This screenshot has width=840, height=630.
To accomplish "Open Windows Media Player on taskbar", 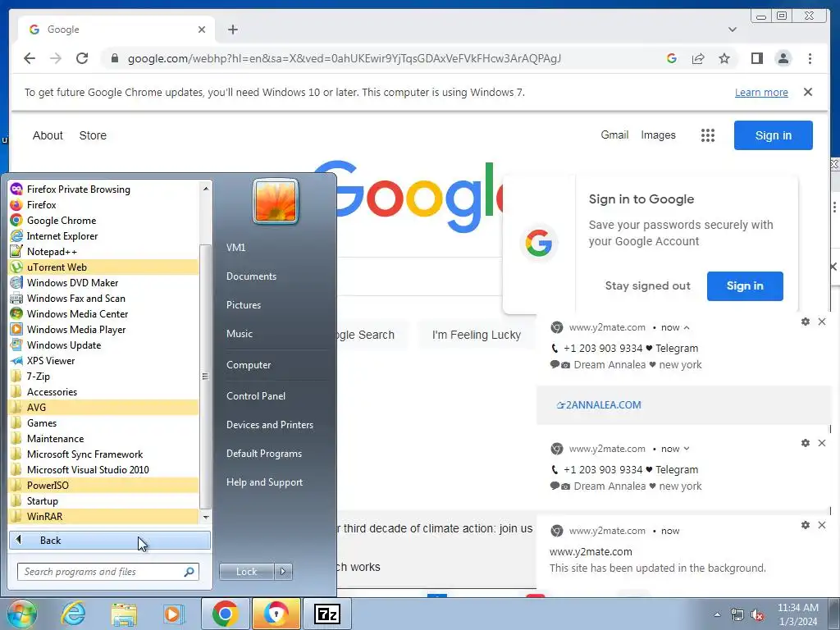I will [x=173, y=614].
